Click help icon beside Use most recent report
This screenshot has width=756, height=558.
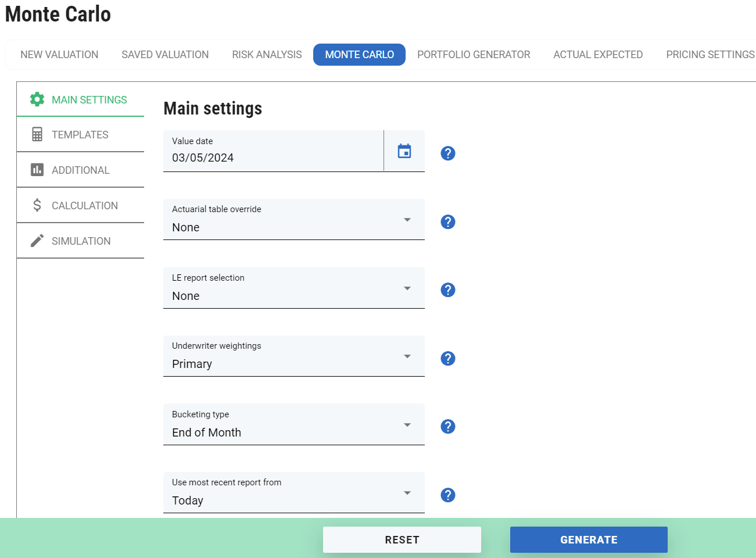click(x=447, y=495)
